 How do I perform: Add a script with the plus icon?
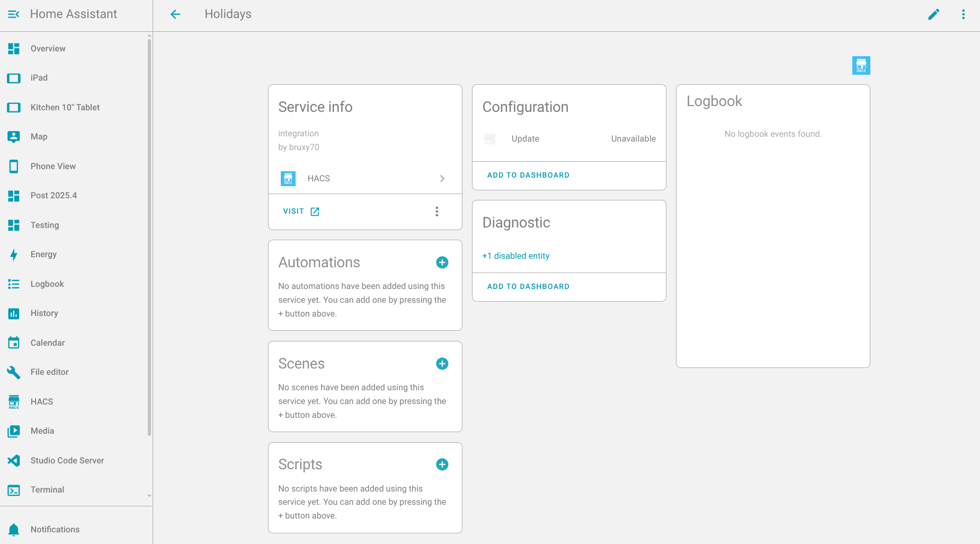click(x=442, y=464)
